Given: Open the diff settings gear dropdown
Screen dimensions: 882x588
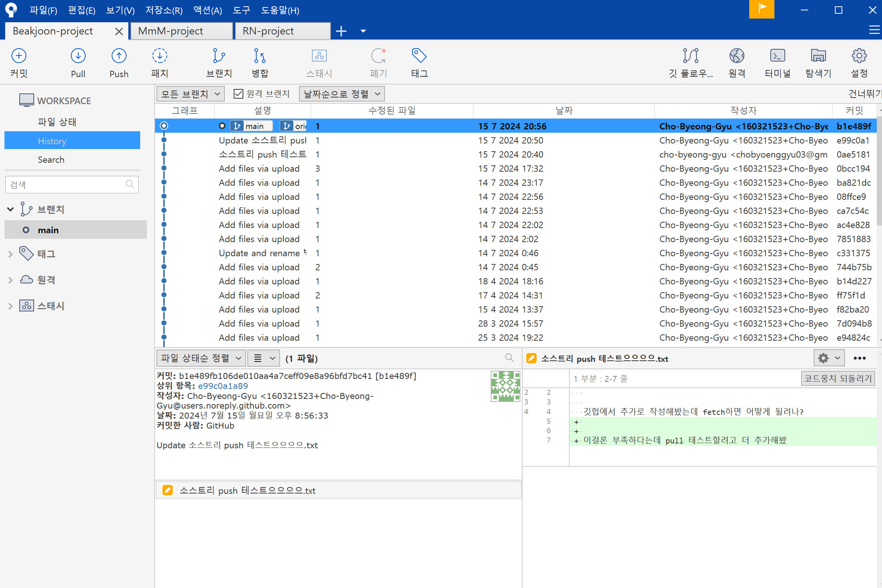Looking at the screenshot, I should click(x=829, y=358).
